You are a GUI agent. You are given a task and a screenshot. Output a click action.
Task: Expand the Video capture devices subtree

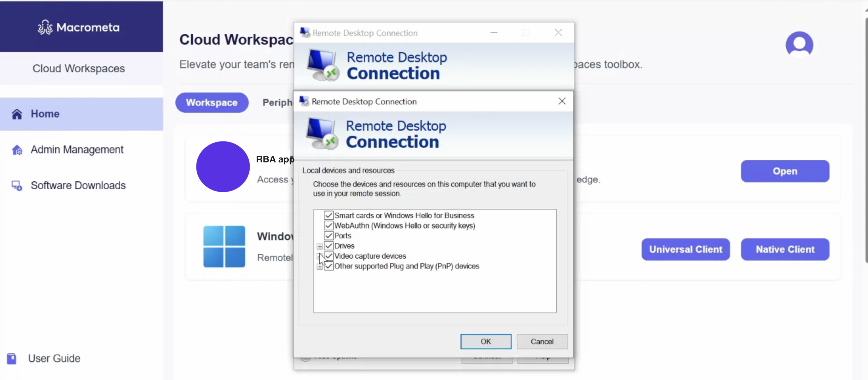(319, 255)
